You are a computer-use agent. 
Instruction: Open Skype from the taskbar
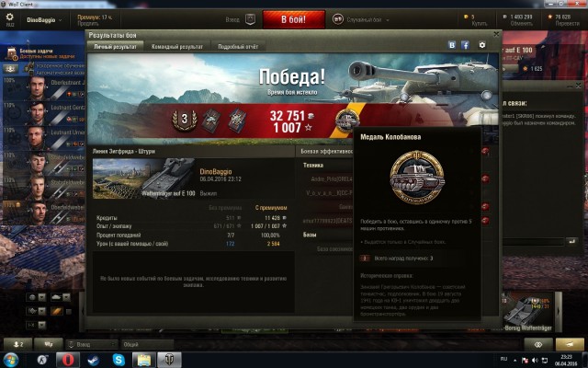pyautogui.click(x=119, y=360)
